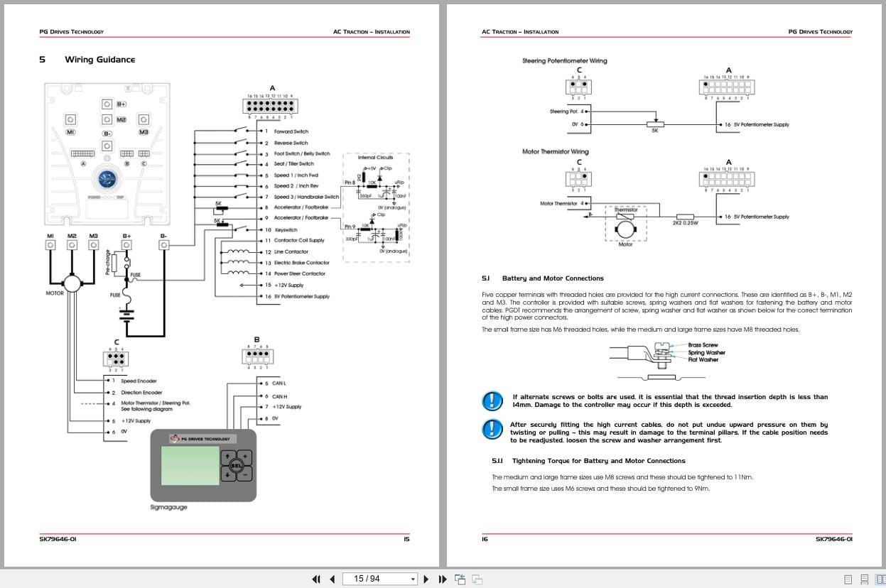
Task: Switch to continuous scrolling layout
Action: pos(864,580)
